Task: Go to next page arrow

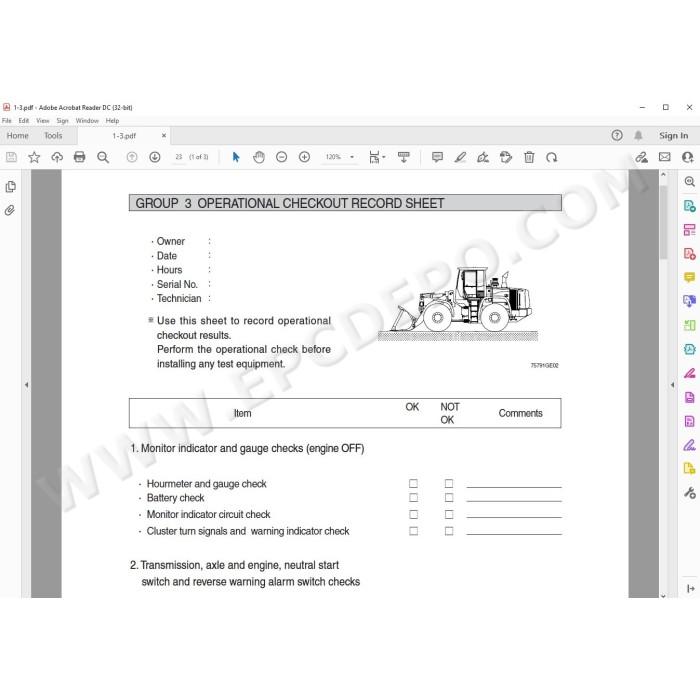Action: [x=154, y=157]
